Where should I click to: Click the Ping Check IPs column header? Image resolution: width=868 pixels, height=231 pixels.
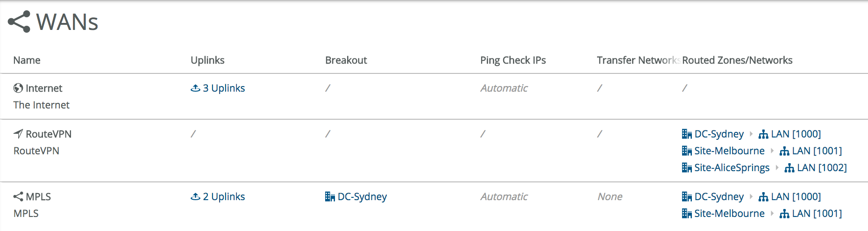(513, 60)
